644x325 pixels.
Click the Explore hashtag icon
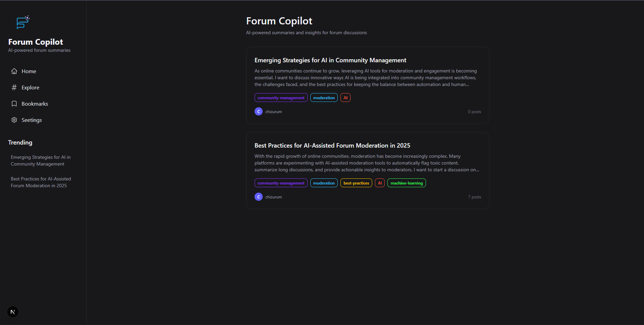[x=14, y=87]
